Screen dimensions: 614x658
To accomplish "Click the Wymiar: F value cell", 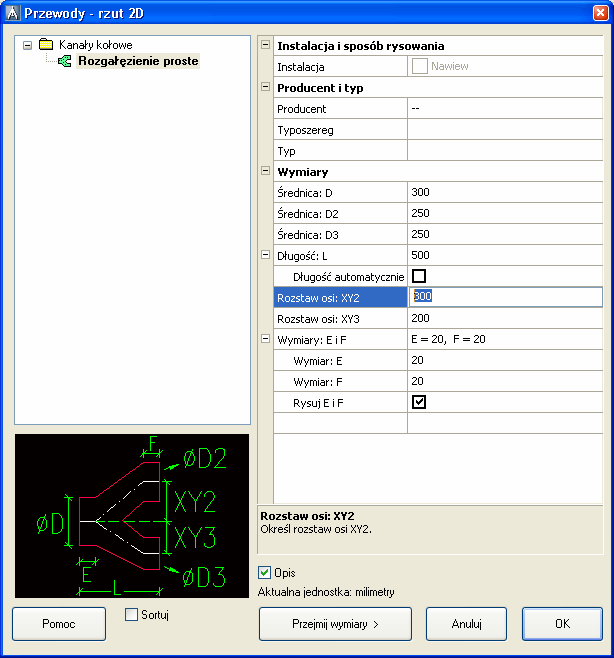I will click(x=505, y=381).
